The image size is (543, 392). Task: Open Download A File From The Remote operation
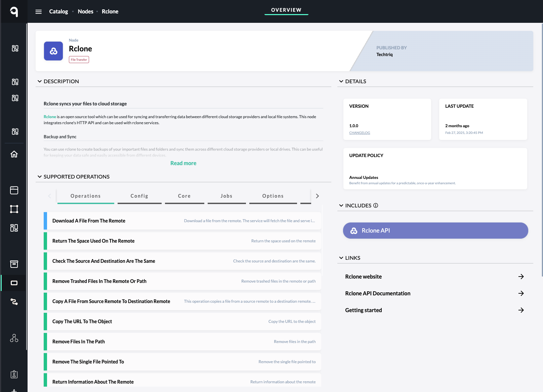[x=182, y=221]
